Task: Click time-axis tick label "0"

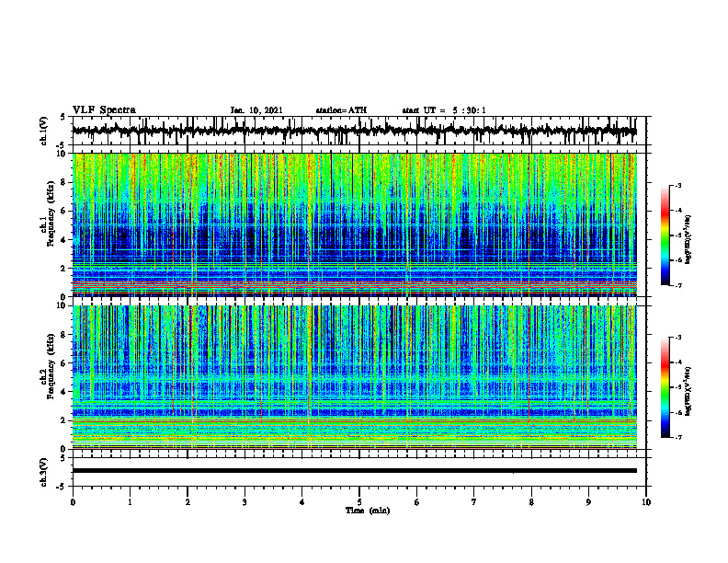Action: (73, 502)
